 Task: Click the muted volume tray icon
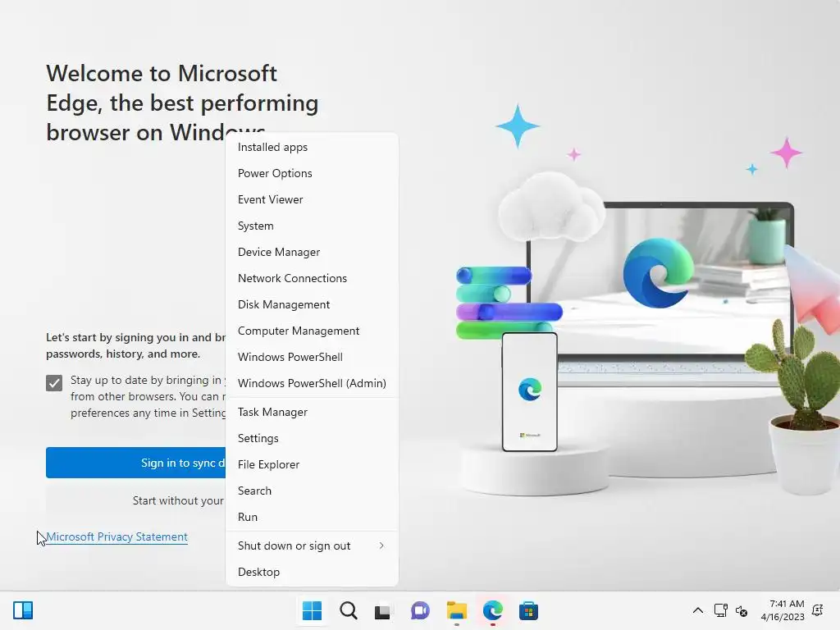[x=742, y=610]
